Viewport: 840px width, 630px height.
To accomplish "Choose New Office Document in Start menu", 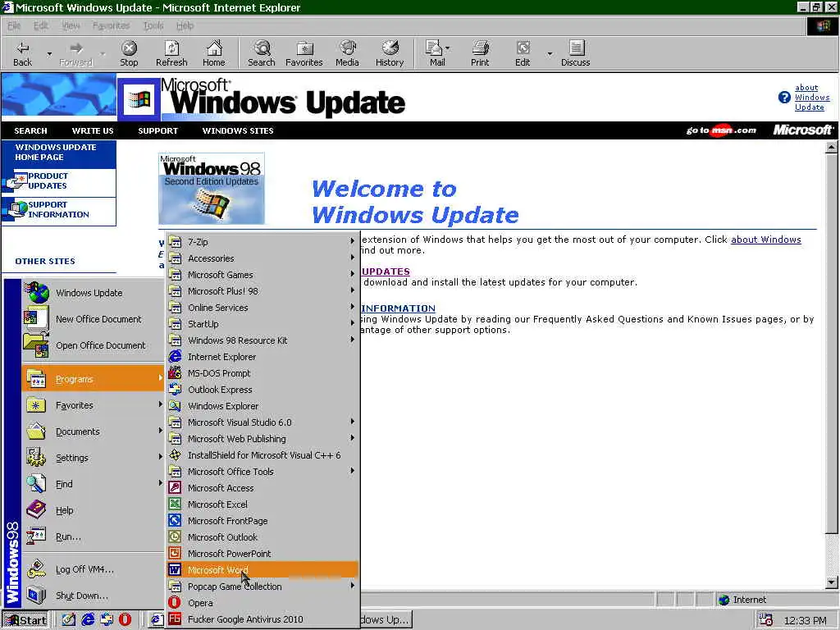I will (x=94, y=319).
